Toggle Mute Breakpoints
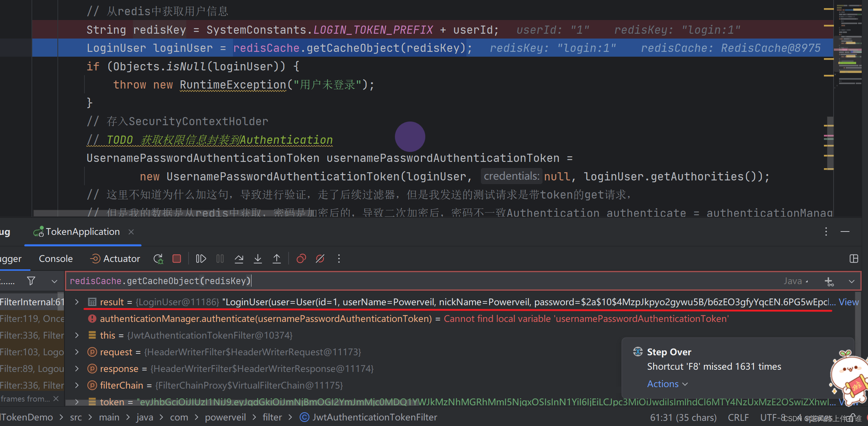Image resolution: width=868 pixels, height=426 pixels. 320,259
